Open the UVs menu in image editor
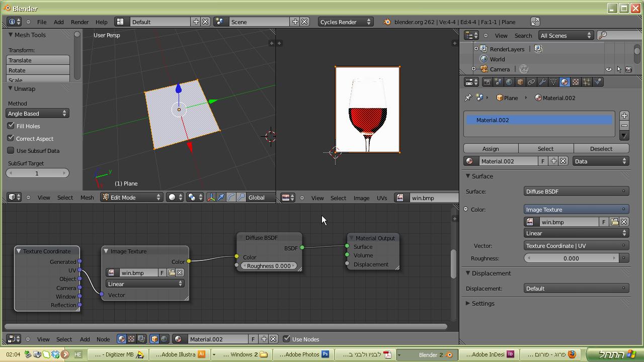The width and height of the screenshot is (644, 362). click(x=382, y=198)
